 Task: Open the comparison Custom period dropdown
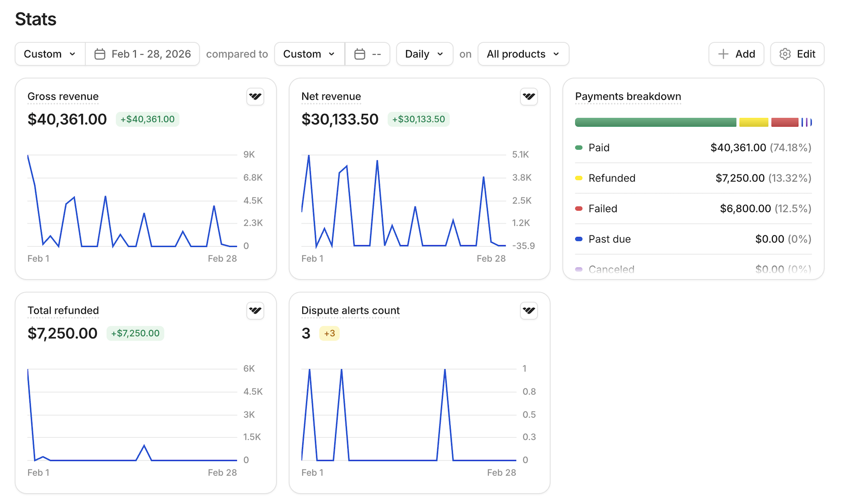click(310, 54)
